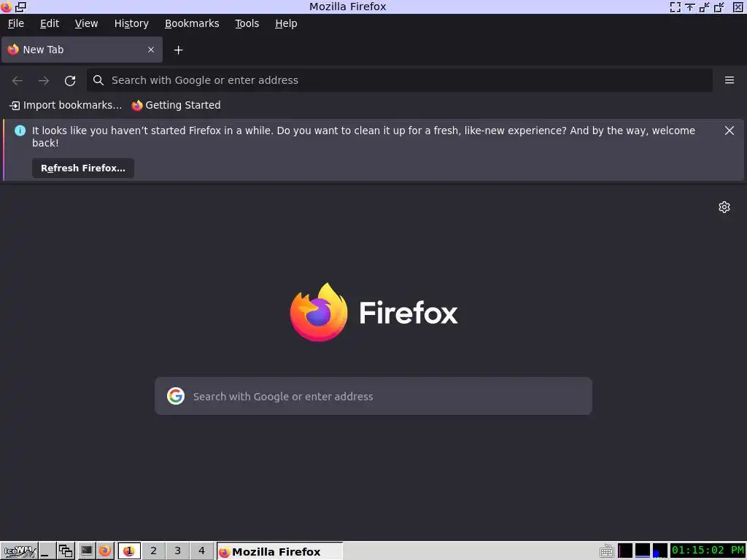Focus the URL address bar
The width and height of the screenshot is (747, 560).
[x=399, y=80]
